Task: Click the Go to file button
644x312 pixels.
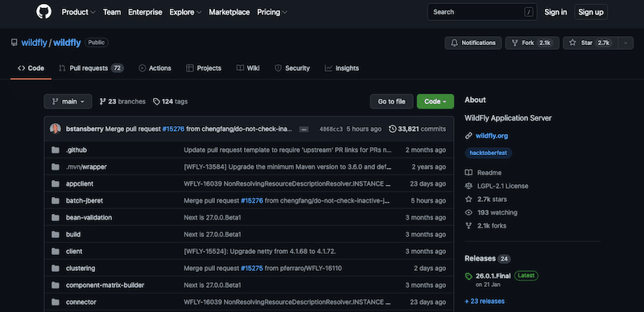Action: 391,101
